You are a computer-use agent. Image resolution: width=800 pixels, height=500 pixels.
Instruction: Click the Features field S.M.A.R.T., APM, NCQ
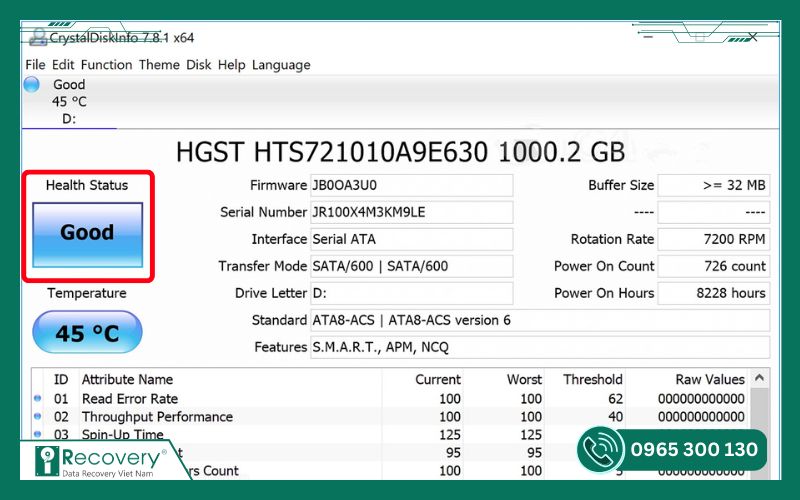point(540,347)
